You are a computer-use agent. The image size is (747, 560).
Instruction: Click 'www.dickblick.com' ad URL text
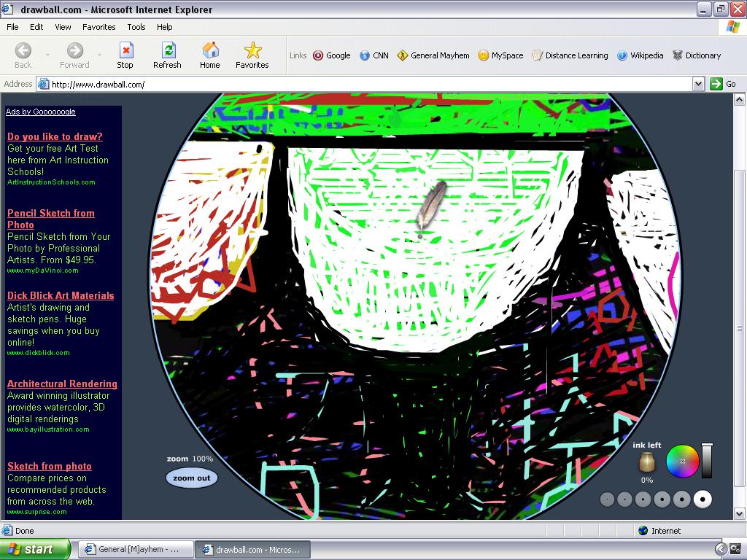click(38, 353)
